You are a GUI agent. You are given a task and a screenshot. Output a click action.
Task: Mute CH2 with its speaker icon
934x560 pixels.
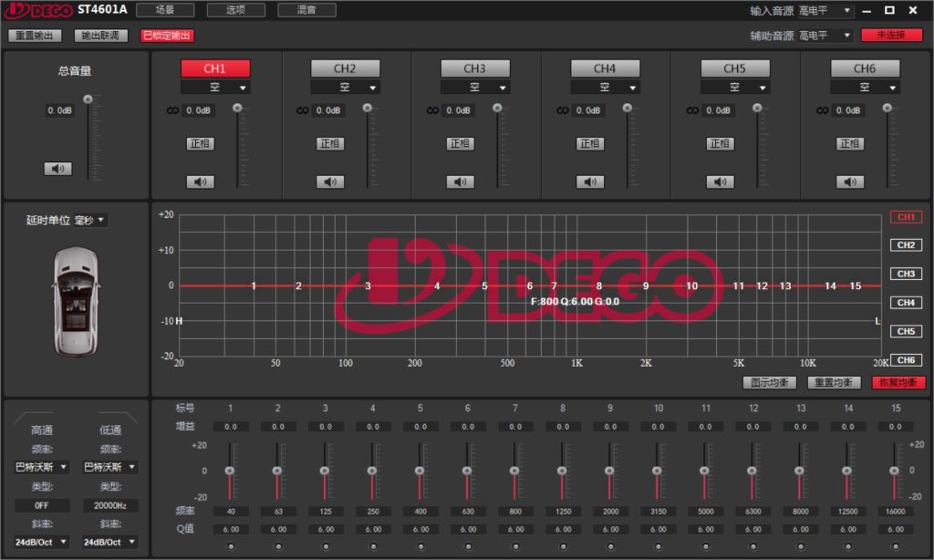pyautogui.click(x=330, y=181)
